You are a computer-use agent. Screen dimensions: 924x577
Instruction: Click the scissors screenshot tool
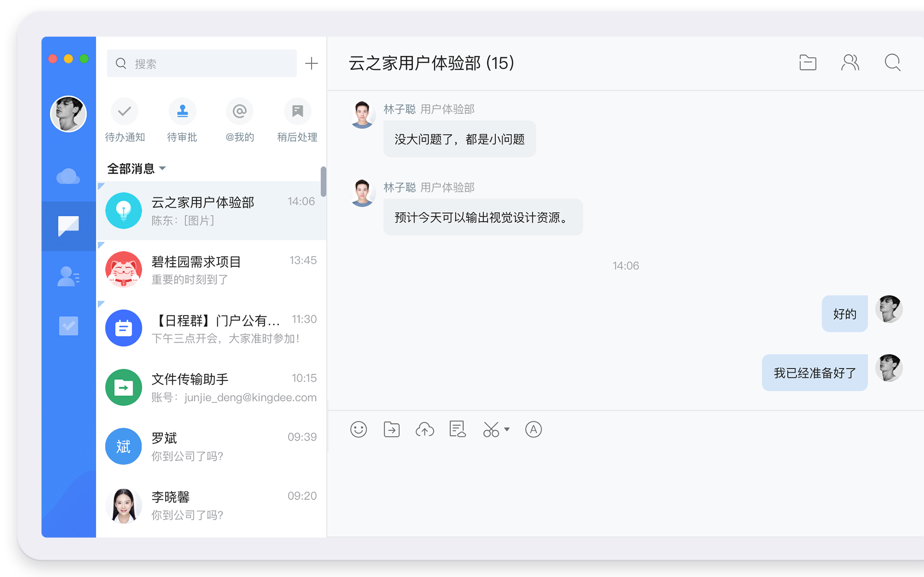(x=491, y=430)
